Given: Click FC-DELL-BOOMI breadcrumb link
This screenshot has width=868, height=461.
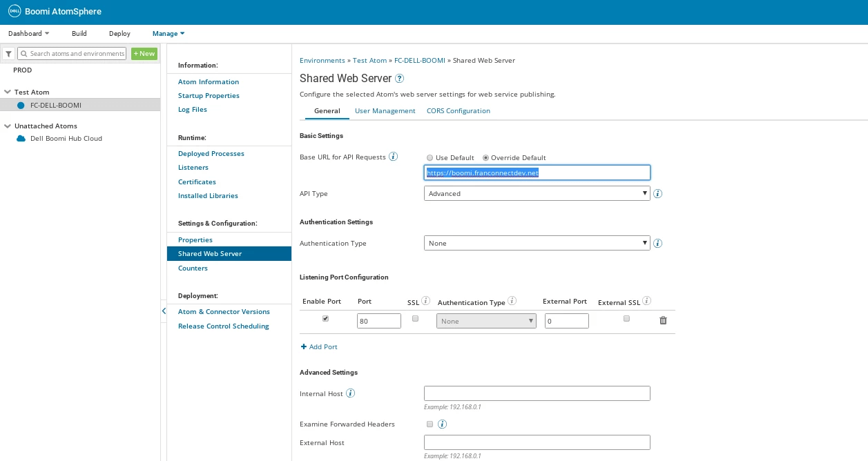Looking at the screenshot, I should pos(420,60).
